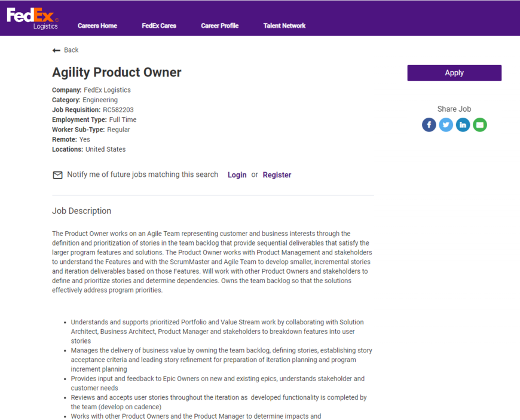The width and height of the screenshot is (520, 420).
Task: Share job via email icon
Action: point(479,125)
